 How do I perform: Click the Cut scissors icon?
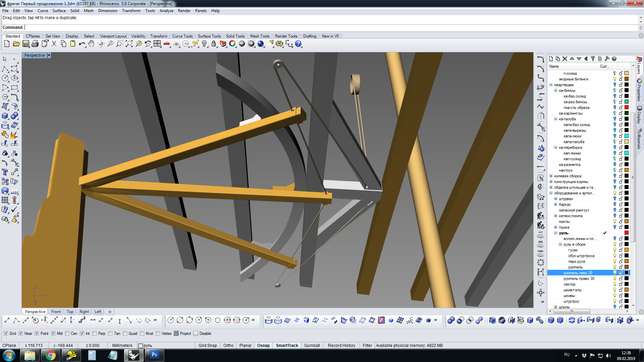coord(54,44)
